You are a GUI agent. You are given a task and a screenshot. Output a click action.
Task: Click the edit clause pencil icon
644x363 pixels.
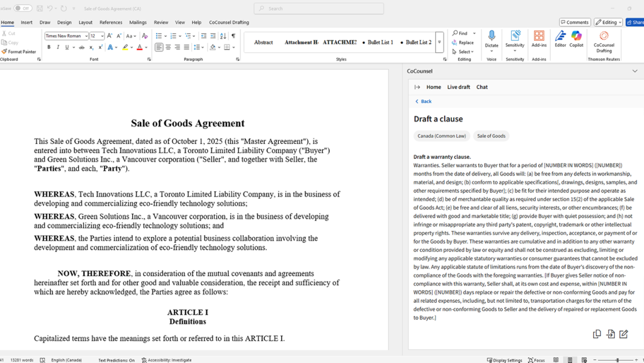pyautogui.click(x=623, y=334)
